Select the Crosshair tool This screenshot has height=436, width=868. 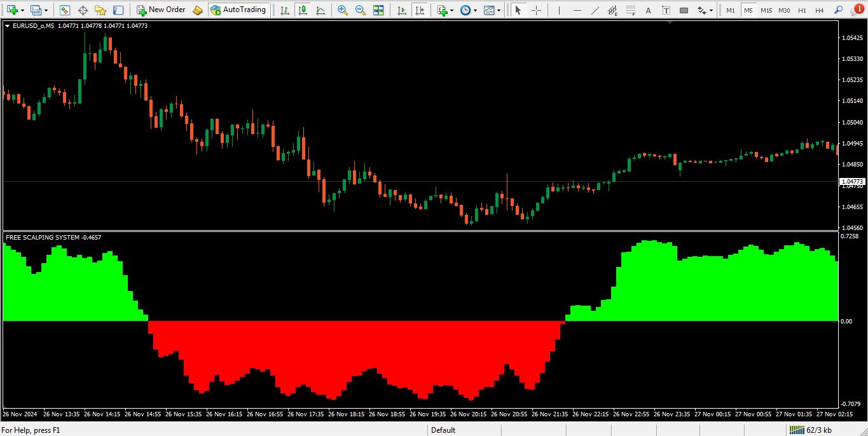[x=536, y=10]
